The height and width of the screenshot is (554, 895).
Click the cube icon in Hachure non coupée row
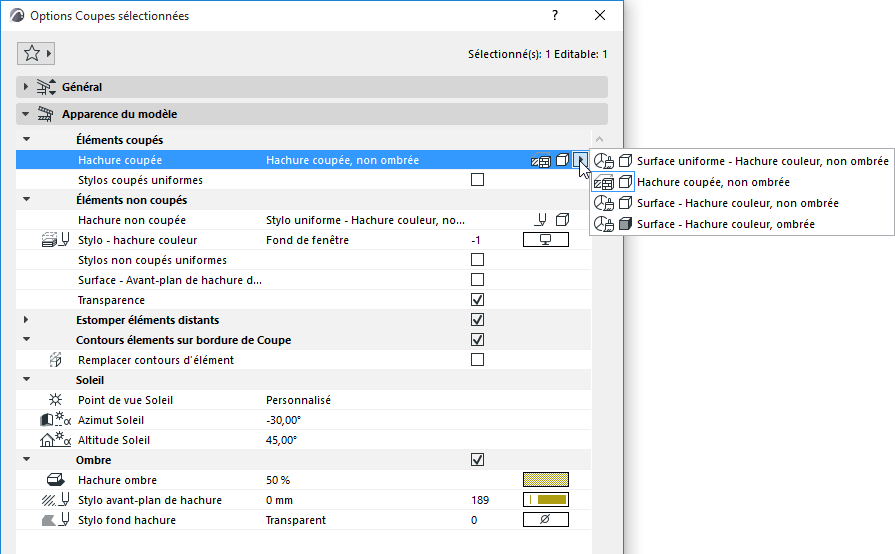562,220
